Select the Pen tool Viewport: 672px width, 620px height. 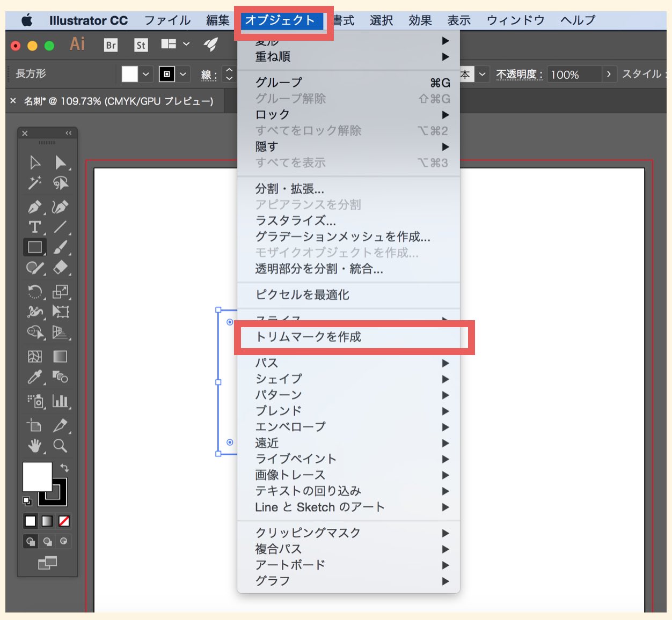(35, 207)
